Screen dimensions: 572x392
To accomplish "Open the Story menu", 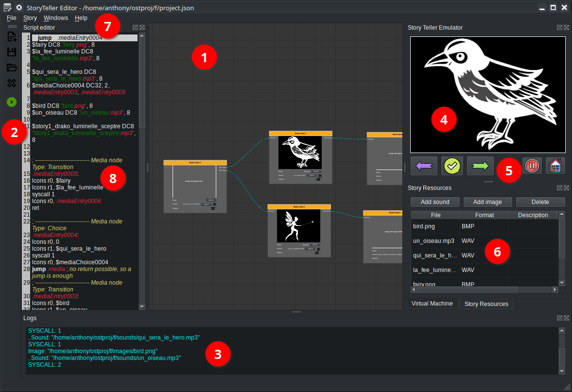I will (30, 17).
